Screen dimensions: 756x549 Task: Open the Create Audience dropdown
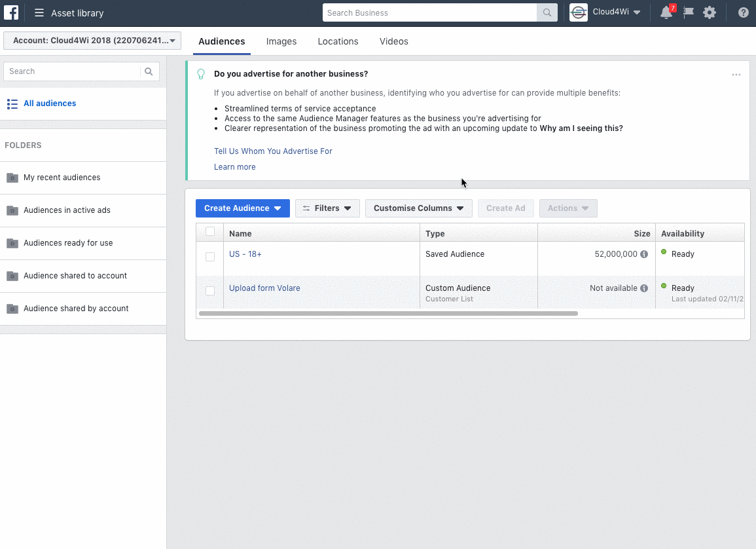point(243,208)
